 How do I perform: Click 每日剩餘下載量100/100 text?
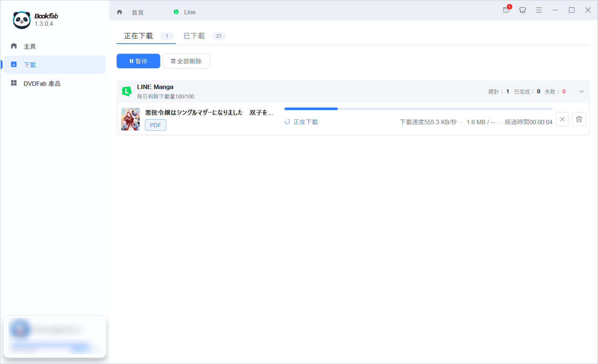coord(165,97)
